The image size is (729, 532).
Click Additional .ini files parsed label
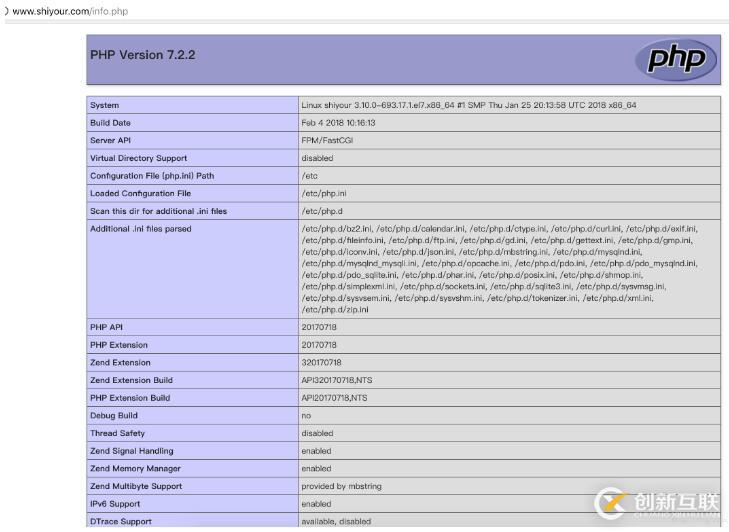tap(141, 229)
